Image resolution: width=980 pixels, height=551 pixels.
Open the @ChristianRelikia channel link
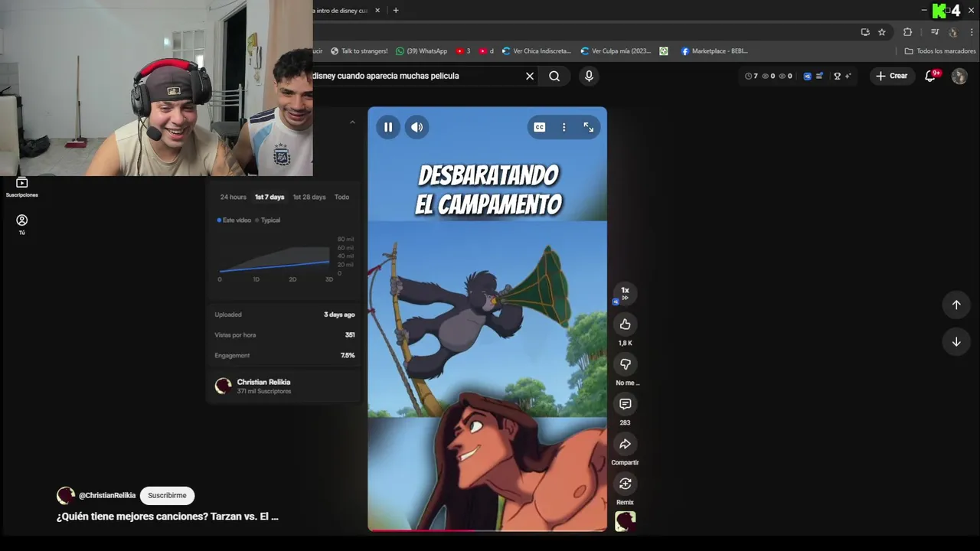point(107,495)
